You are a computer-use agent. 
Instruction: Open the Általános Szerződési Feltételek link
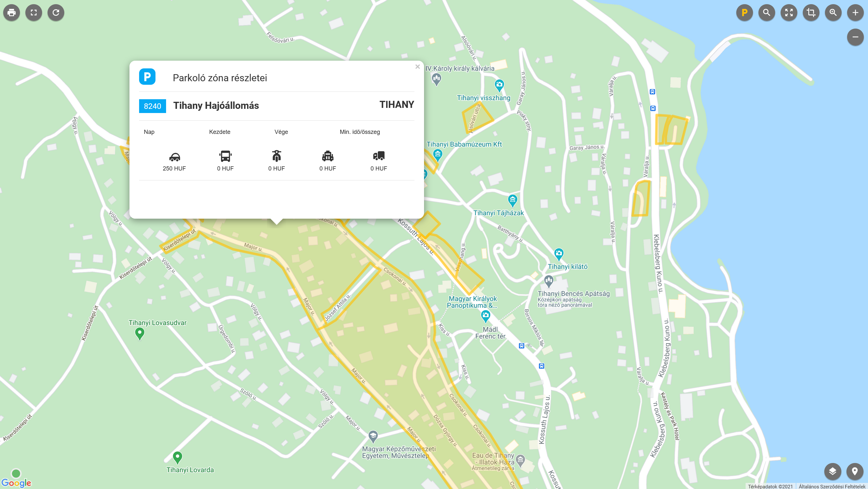(832, 486)
